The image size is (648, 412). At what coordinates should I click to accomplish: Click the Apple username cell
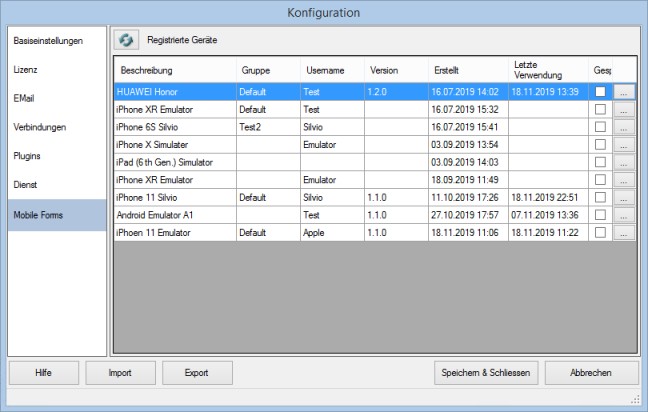(x=332, y=233)
